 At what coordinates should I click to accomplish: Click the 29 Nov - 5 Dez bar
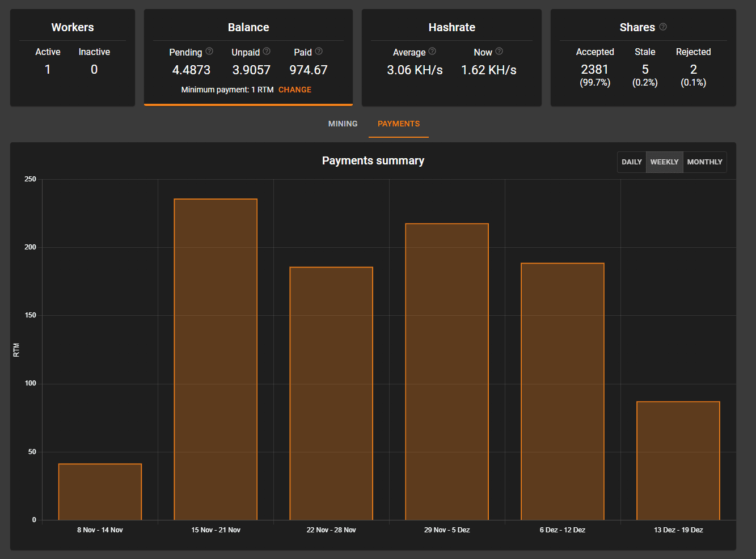click(447, 372)
